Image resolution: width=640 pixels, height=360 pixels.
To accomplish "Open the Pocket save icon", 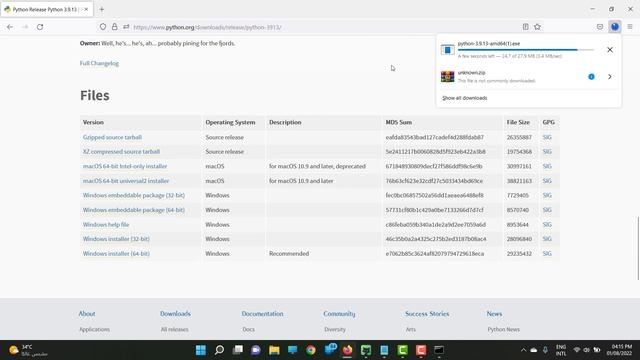I will click(x=600, y=27).
